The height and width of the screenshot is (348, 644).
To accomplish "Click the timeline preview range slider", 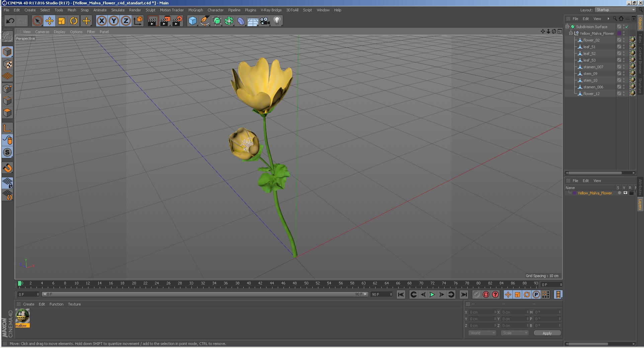I will (205, 294).
